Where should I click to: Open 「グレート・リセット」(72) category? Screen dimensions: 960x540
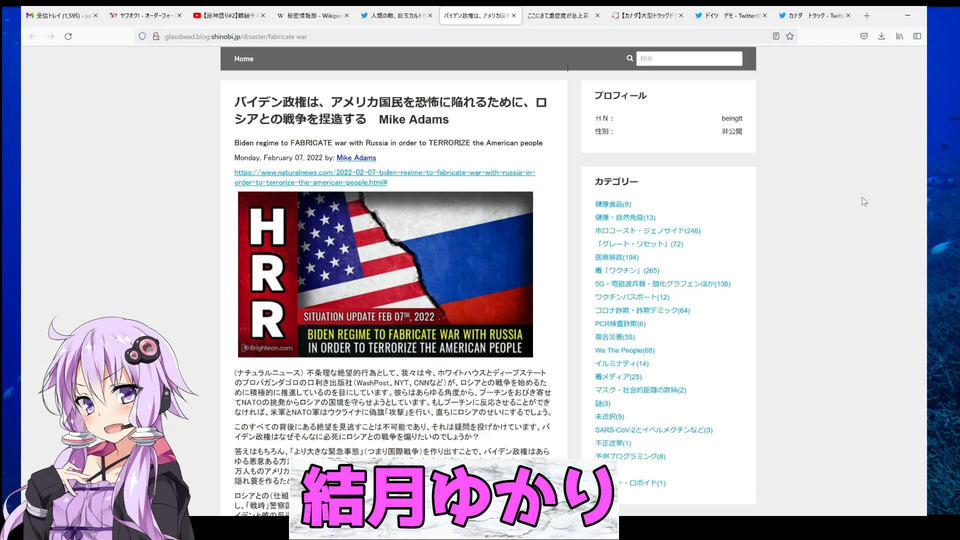(639, 244)
